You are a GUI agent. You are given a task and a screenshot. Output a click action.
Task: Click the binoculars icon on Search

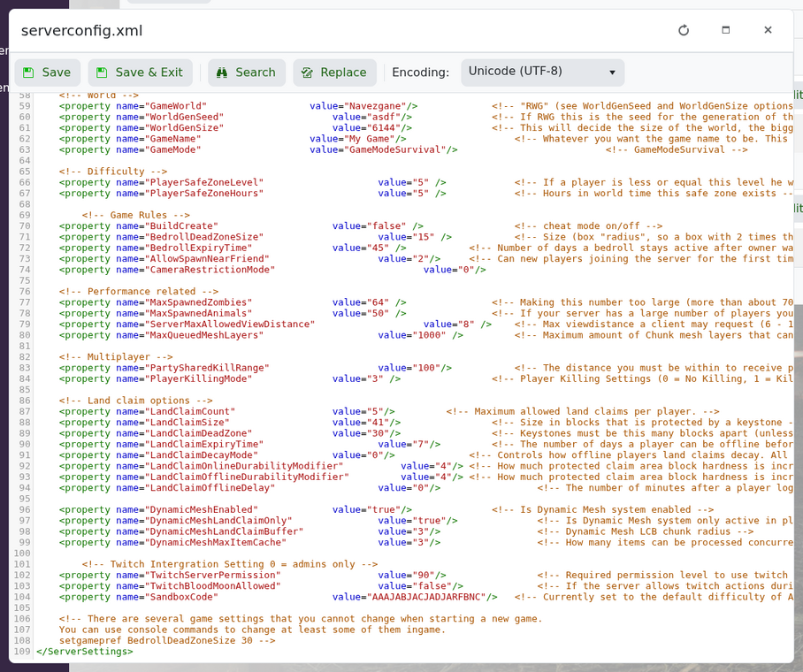222,73
